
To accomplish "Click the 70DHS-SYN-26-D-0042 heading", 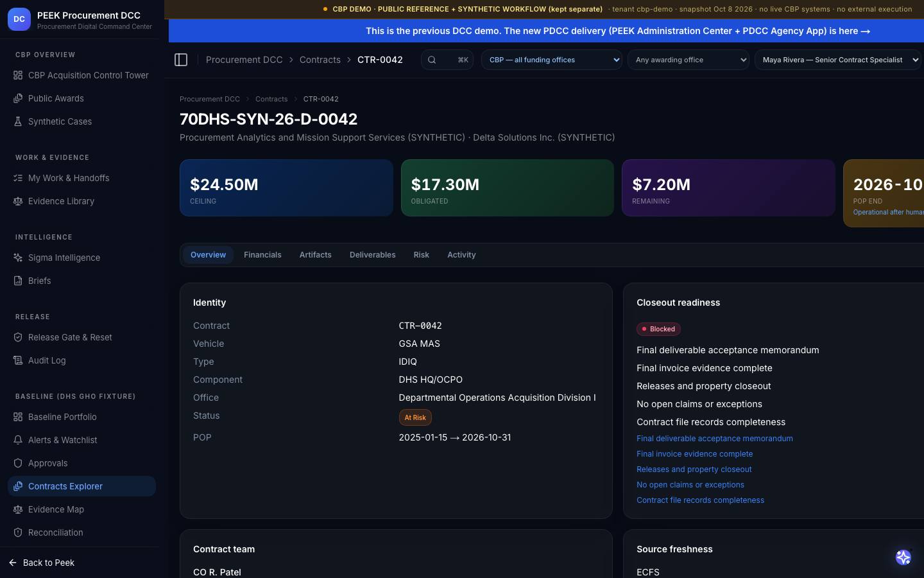I will coord(269,119).
